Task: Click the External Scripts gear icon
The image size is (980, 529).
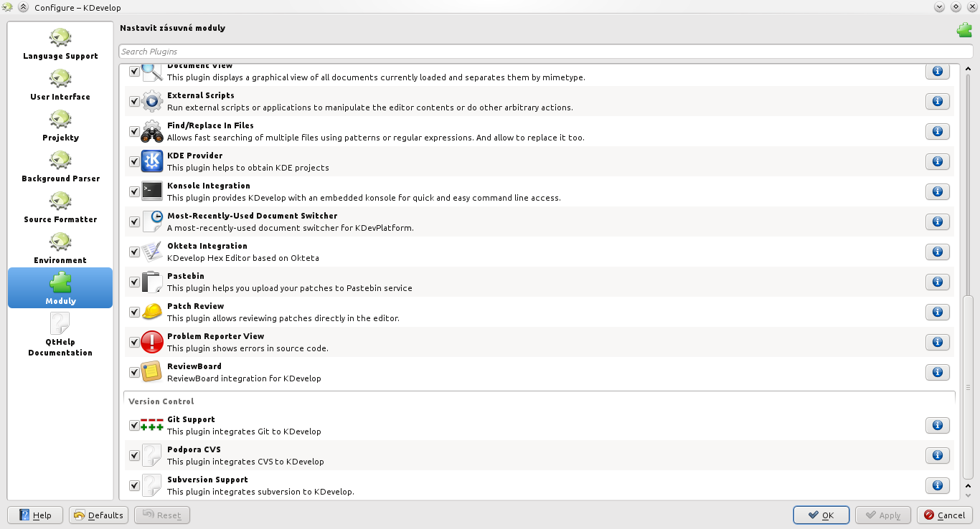Action: (152, 101)
